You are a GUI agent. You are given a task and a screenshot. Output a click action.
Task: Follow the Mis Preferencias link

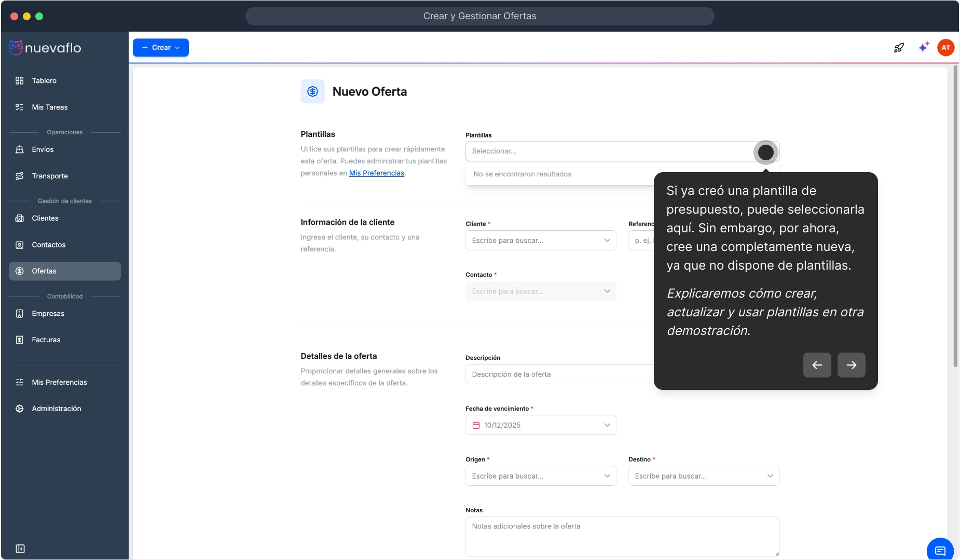coord(376,173)
